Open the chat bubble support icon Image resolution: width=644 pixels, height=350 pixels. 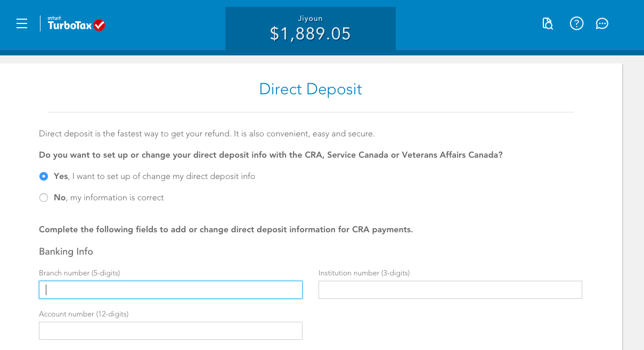click(602, 23)
